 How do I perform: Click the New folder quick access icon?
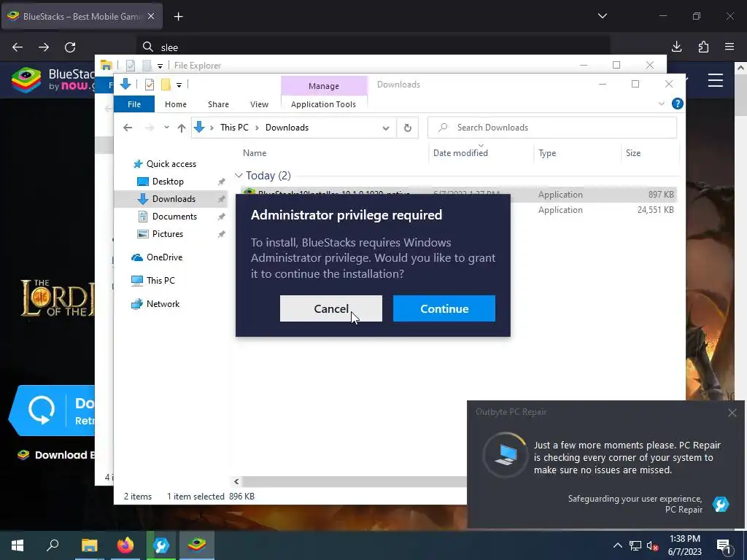click(x=166, y=85)
